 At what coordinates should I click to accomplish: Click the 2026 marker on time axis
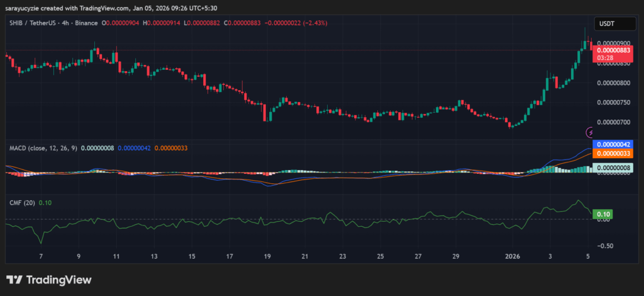pos(513,257)
